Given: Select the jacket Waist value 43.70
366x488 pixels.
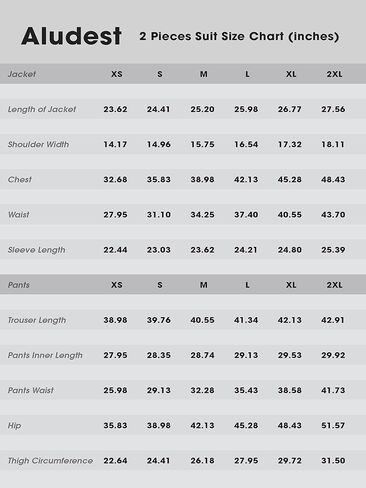Looking at the screenshot, I should [333, 215].
